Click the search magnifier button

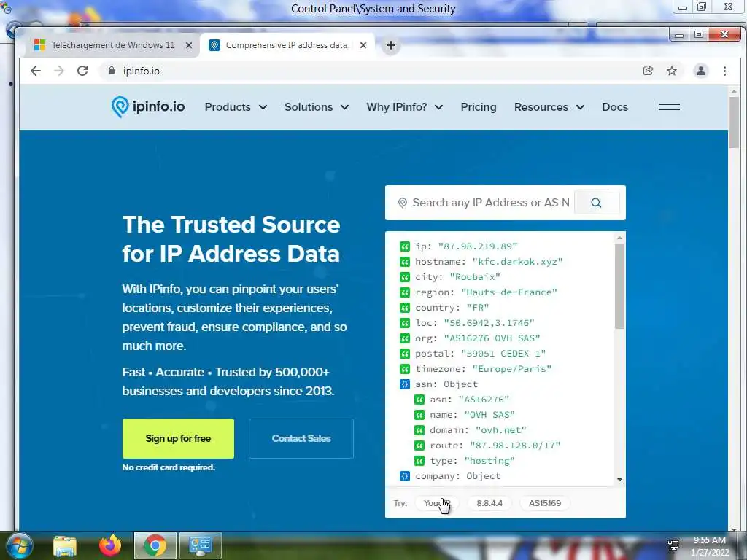click(x=596, y=203)
